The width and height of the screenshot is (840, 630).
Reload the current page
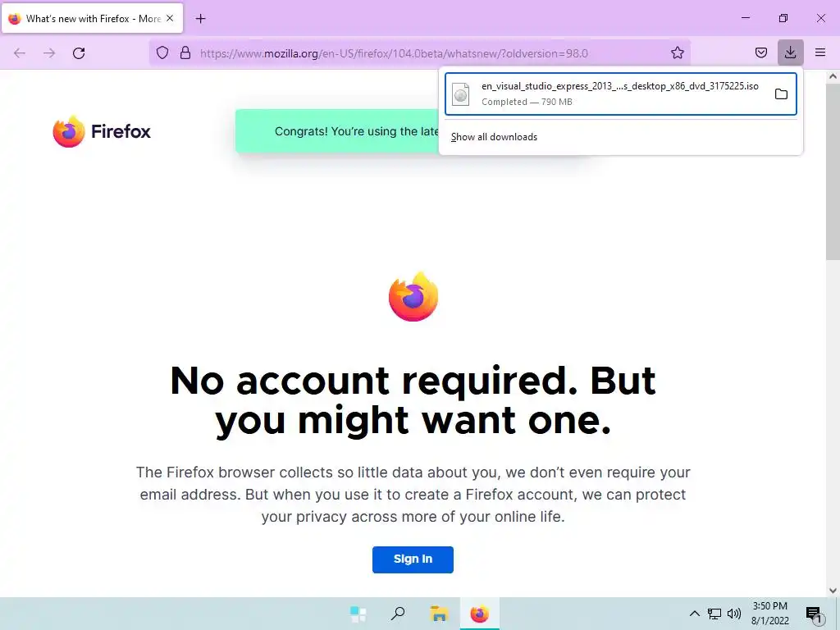(79, 53)
